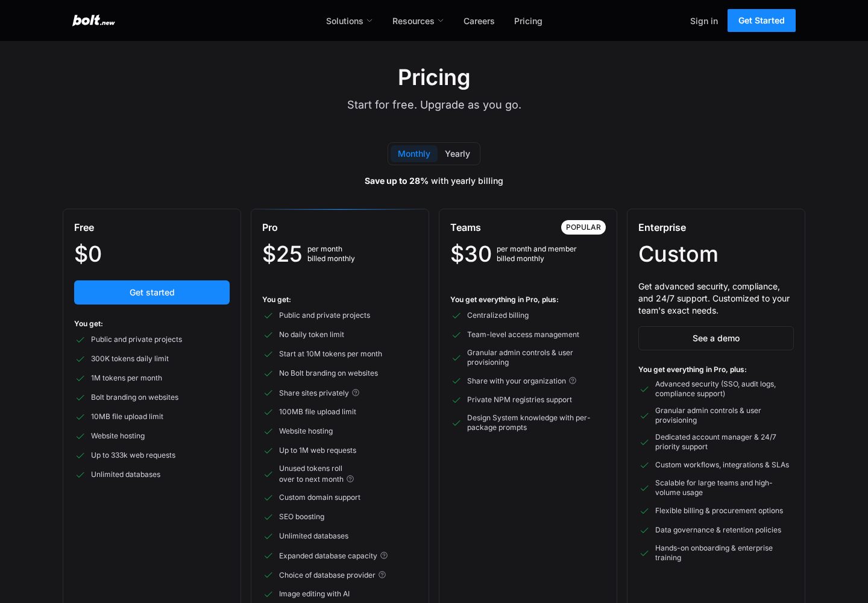The image size is (868, 603).
Task: Open Pricing in the navigation bar
Action: point(528,21)
